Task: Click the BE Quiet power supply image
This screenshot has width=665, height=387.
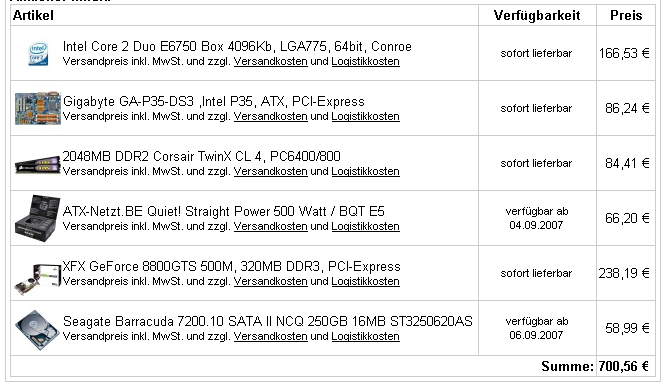Action: coord(38,218)
